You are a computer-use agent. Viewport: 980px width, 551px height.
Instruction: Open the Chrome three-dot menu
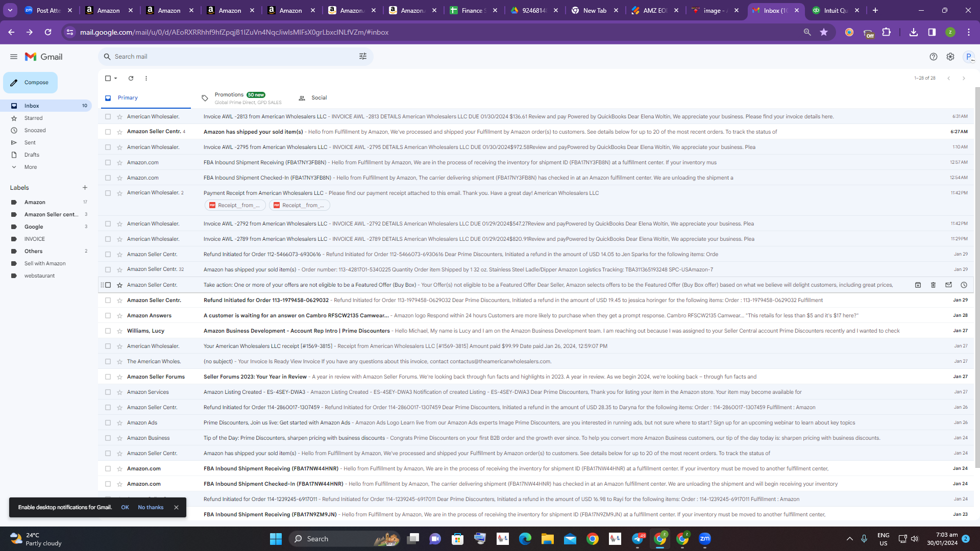(968, 32)
